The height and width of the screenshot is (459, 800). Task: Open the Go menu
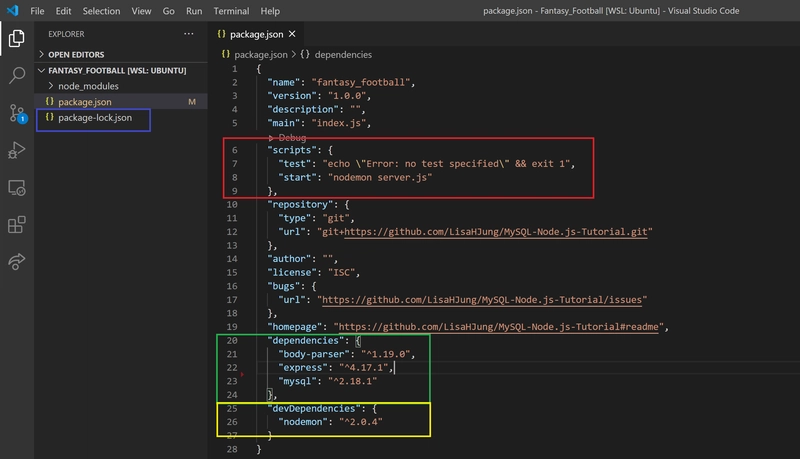pos(168,11)
